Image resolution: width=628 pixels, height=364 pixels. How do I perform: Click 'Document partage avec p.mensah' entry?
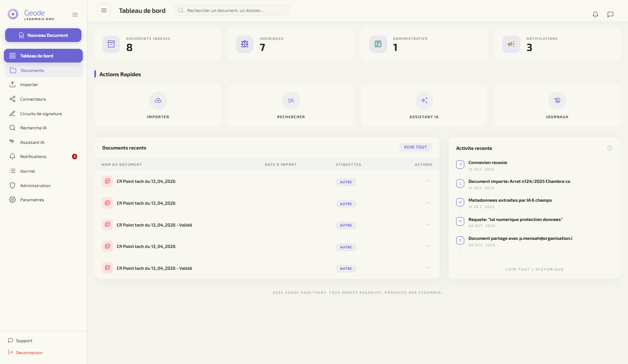point(520,238)
